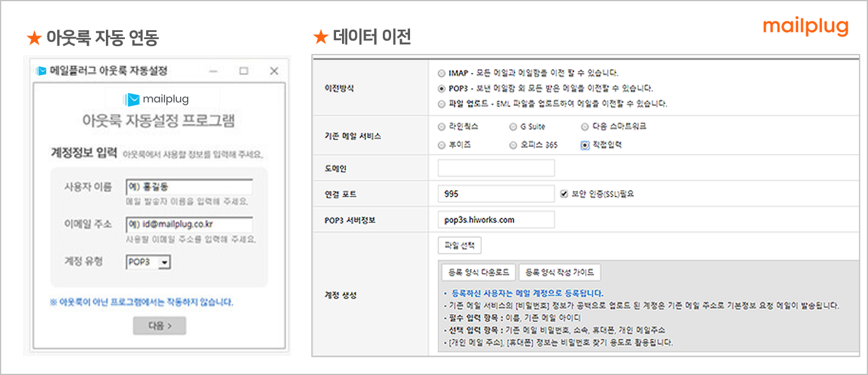Click the empty 도메인 input field
Viewport: 868px width, 375px height.
tap(496, 168)
